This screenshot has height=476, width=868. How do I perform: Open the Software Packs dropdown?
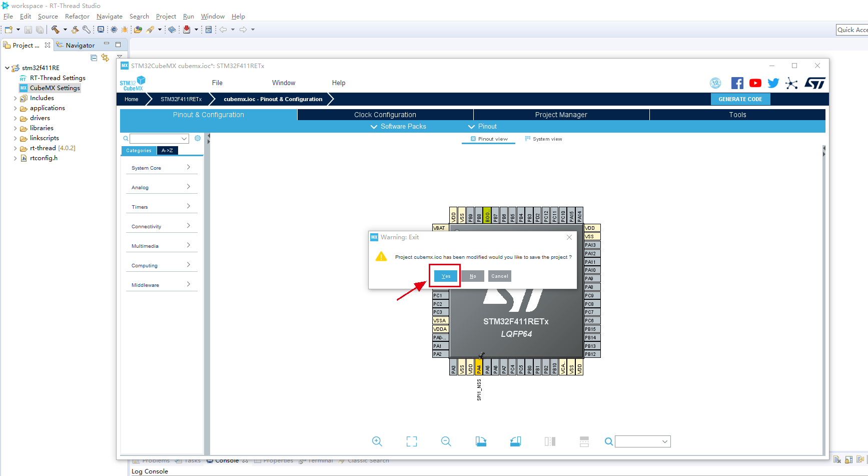click(398, 127)
